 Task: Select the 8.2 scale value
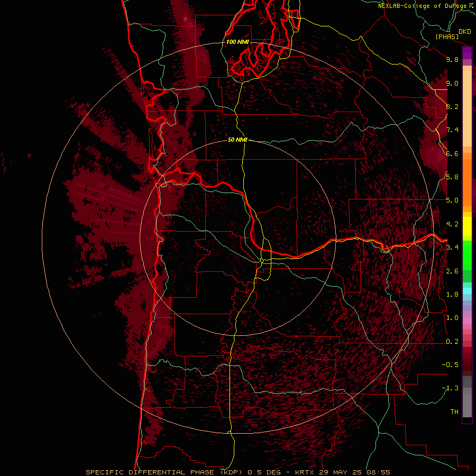point(452,106)
